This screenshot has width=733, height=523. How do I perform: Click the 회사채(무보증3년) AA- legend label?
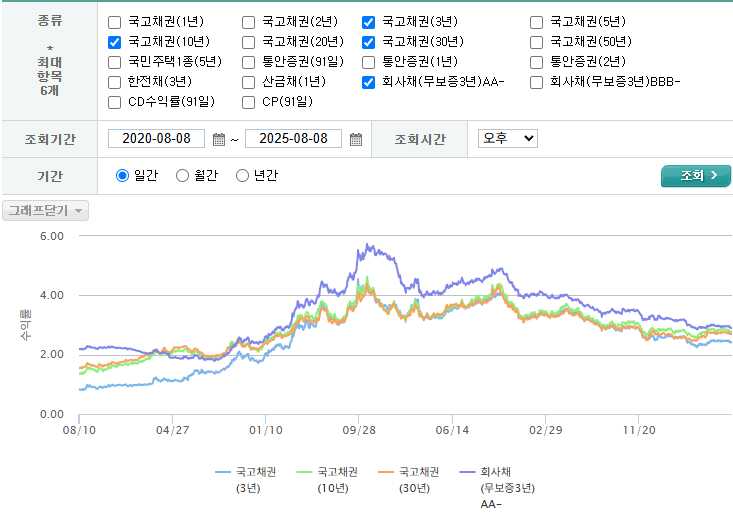[507, 487]
